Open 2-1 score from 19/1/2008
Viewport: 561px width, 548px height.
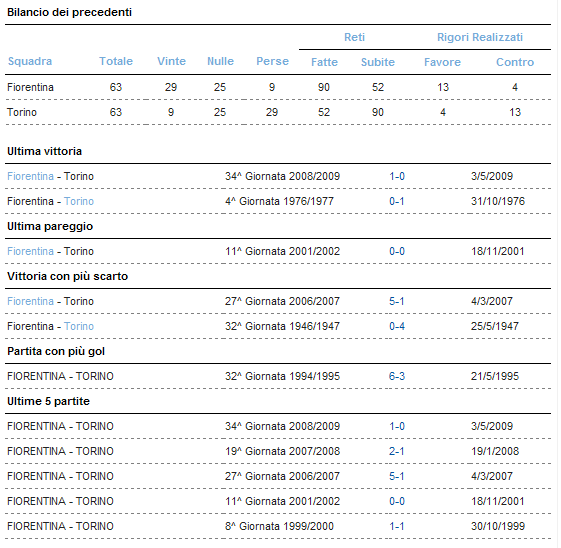click(x=397, y=451)
